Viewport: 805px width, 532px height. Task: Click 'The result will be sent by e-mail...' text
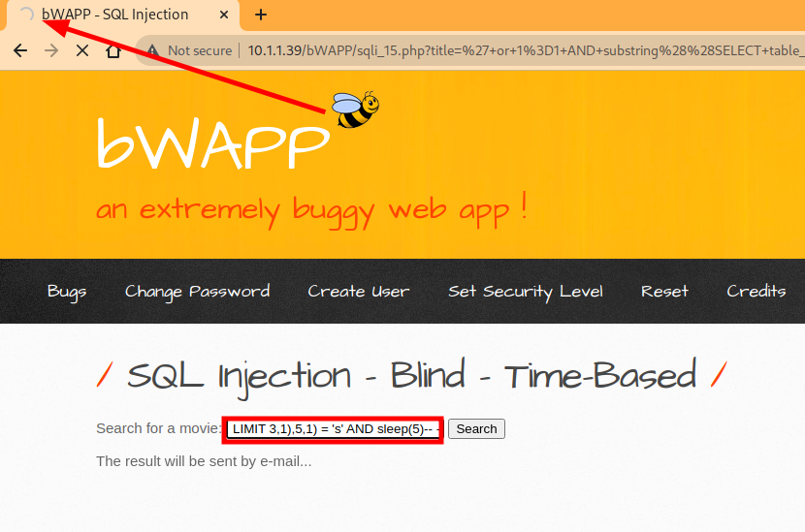(204, 461)
